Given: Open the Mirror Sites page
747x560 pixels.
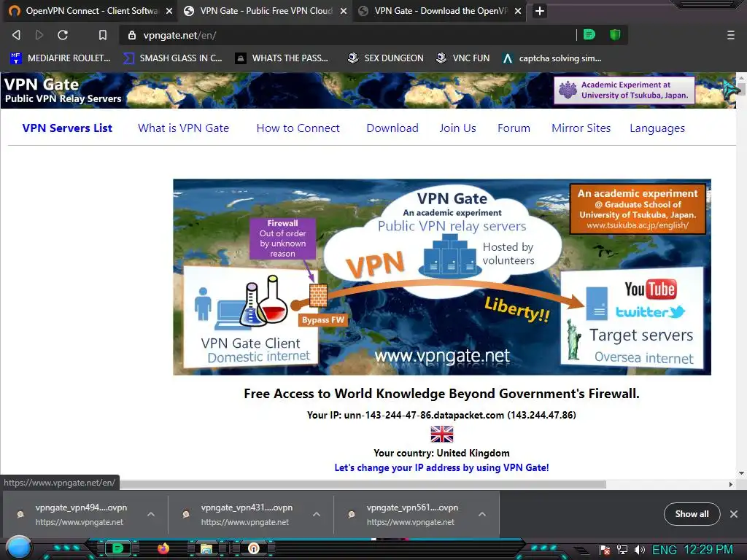Looking at the screenshot, I should [581, 128].
